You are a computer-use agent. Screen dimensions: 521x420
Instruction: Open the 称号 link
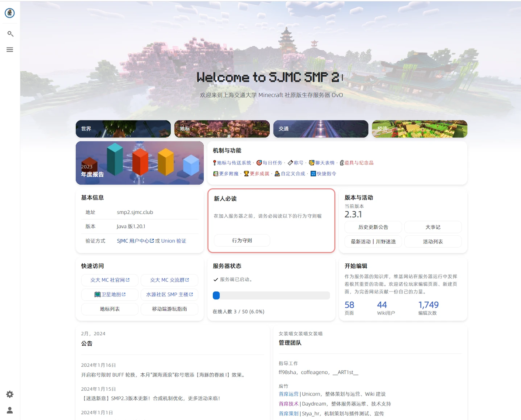[x=299, y=163]
